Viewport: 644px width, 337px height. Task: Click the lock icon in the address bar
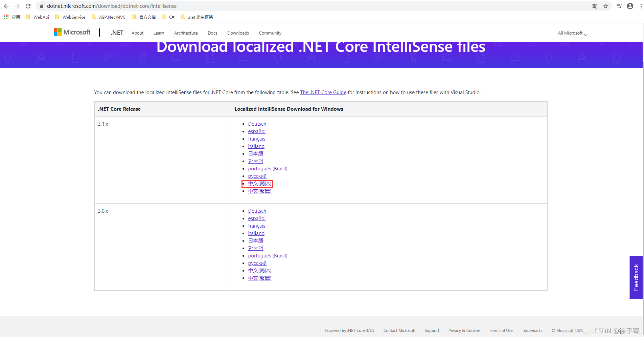point(42,6)
